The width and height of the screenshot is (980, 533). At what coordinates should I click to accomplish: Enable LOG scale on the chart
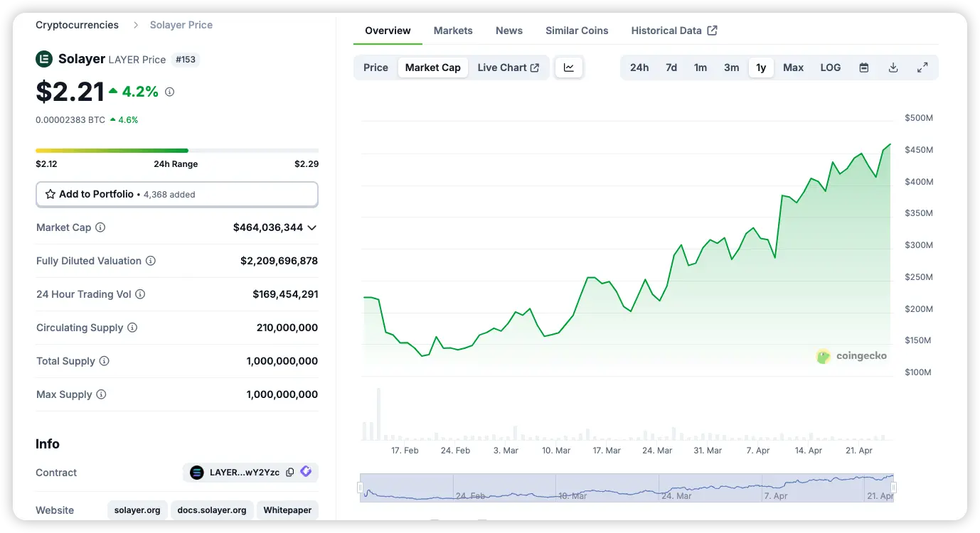830,67
